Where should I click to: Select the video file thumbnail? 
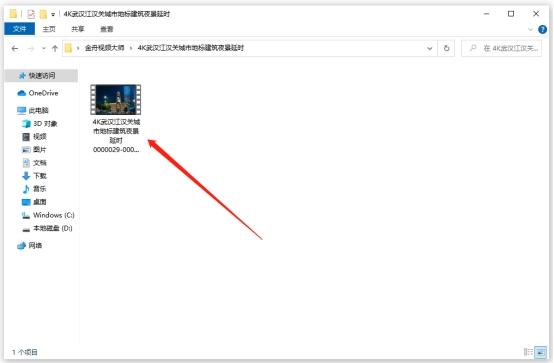click(x=116, y=100)
